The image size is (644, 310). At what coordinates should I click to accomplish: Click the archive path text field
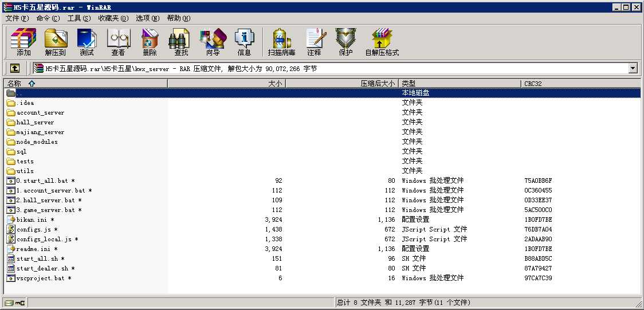tap(331, 69)
